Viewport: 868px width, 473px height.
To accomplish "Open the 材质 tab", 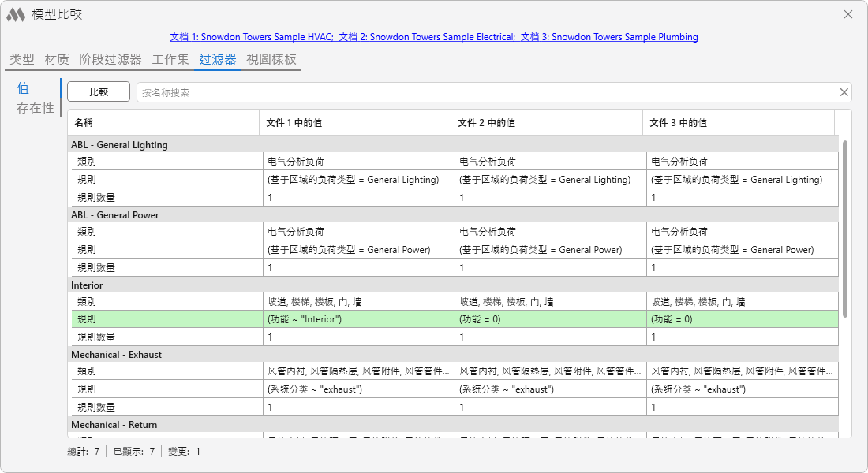I will [x=57, y=59].
